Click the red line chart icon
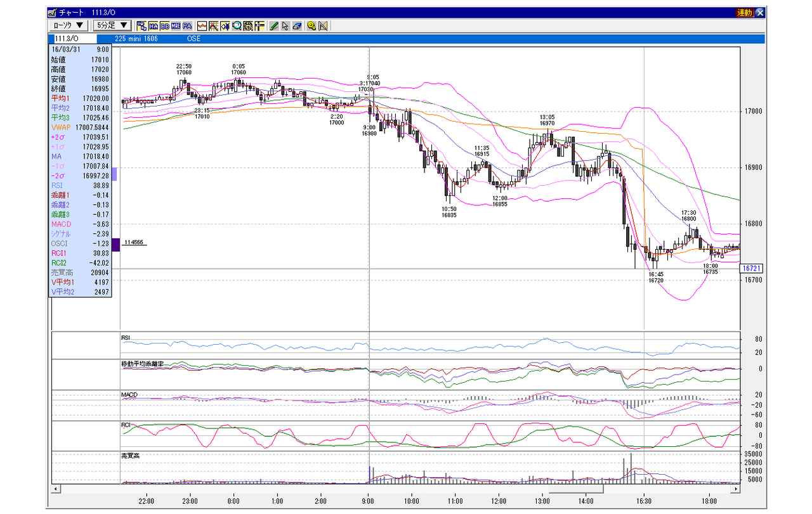Screen dimensions: 812x514 point(202,26)
